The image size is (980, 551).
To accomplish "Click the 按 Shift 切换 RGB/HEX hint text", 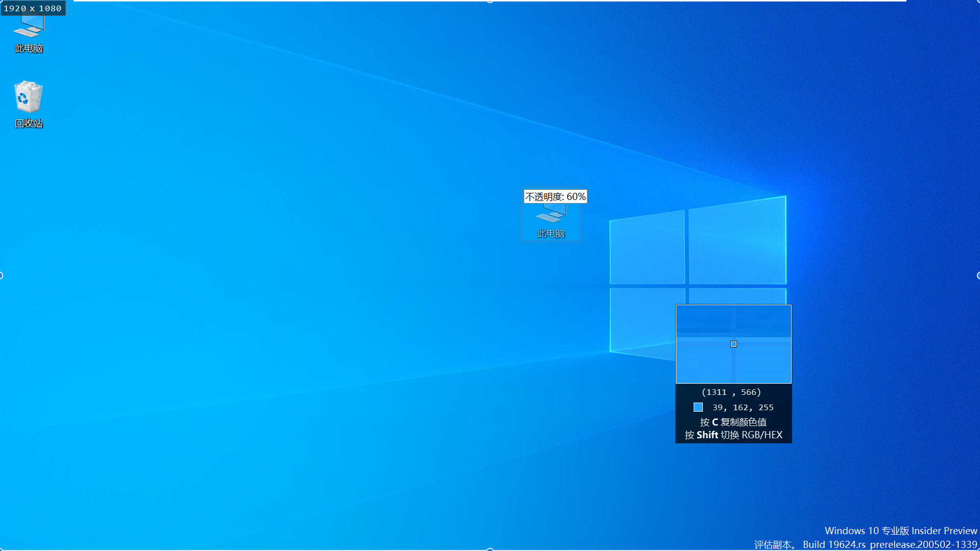I will point(733,435).
